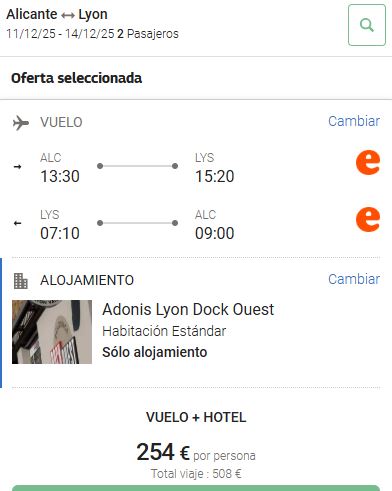
Task: Click the airline logo on LYS-ALC flight
Action: 368,219
